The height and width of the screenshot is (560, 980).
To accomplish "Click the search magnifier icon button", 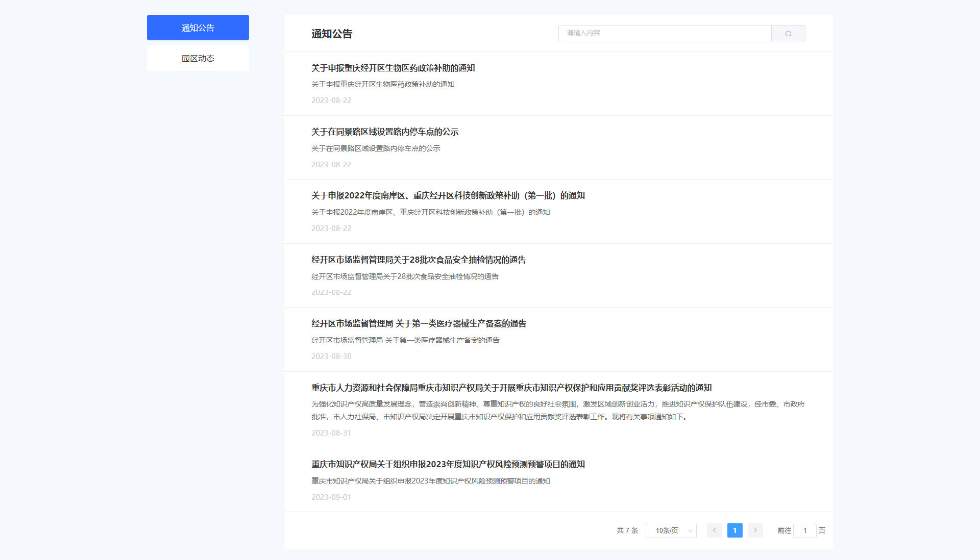I will point(788,33).
